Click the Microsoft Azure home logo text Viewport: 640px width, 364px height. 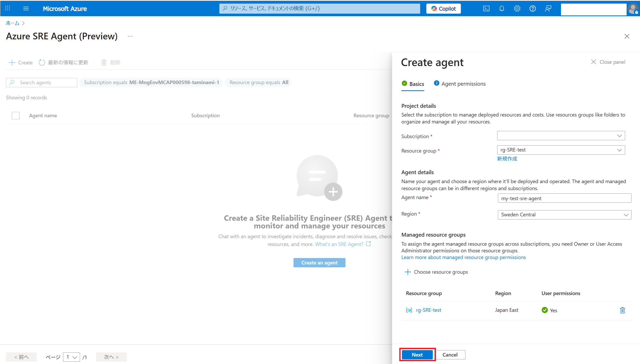point(65,8)
